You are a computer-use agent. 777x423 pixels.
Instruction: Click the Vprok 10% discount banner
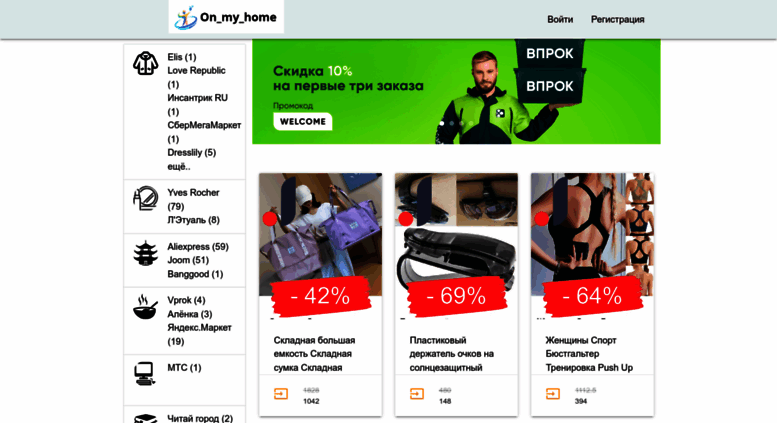coord(456,92)
